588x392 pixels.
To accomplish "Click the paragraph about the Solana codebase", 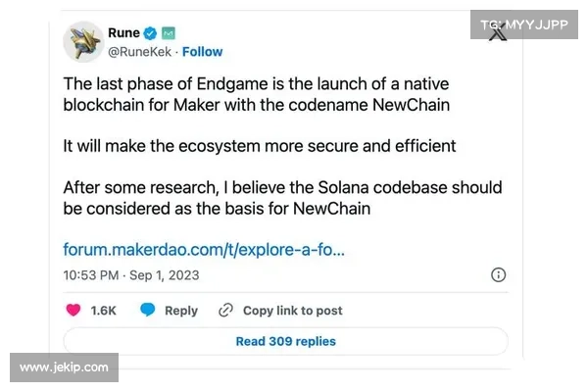I will [x=282, y=197].
